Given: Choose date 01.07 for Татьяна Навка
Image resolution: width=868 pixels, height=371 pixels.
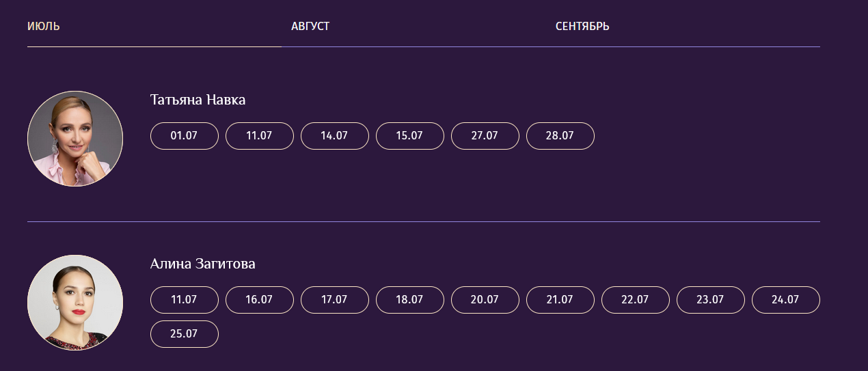Looking at the screenshot, I should click(x=184, y=136).
